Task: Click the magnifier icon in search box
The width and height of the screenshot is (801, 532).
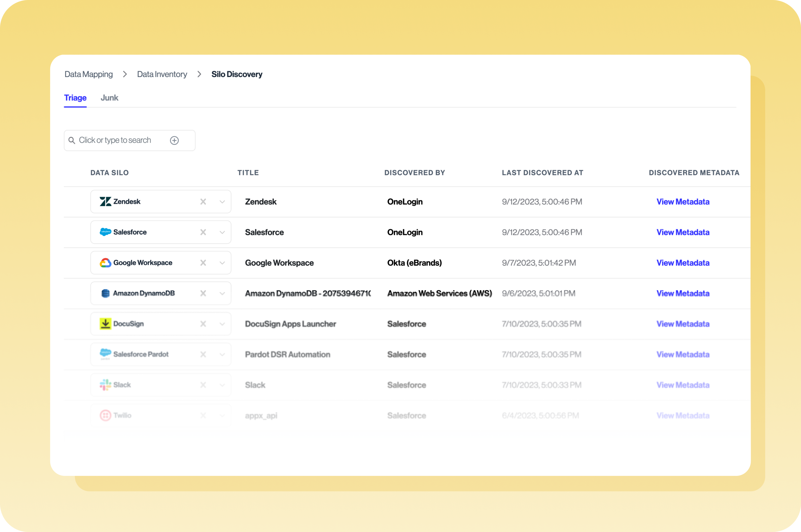Action: point(72,140)
